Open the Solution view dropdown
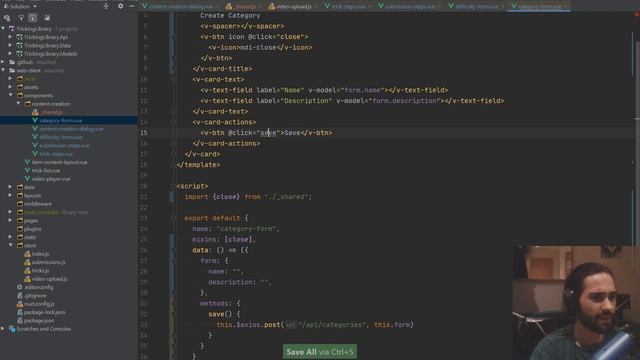This screenshot has height=360, width=640. [x=20, y=7]
